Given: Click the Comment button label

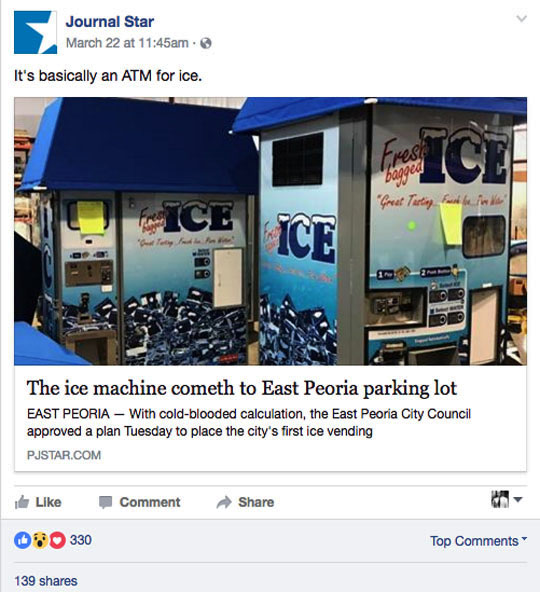Looking at the screenshot, I should coord(150,502).
